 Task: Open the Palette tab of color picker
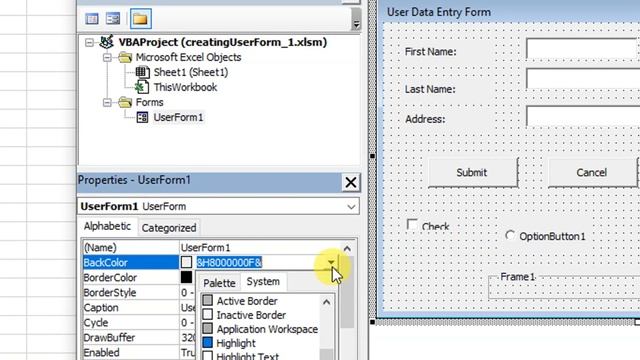click(x=219, y=283)
